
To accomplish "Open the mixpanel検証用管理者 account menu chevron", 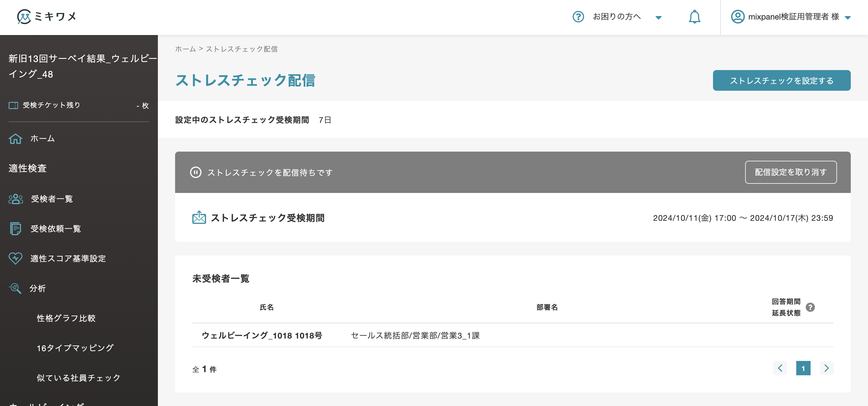I will [x=848, y=18].
